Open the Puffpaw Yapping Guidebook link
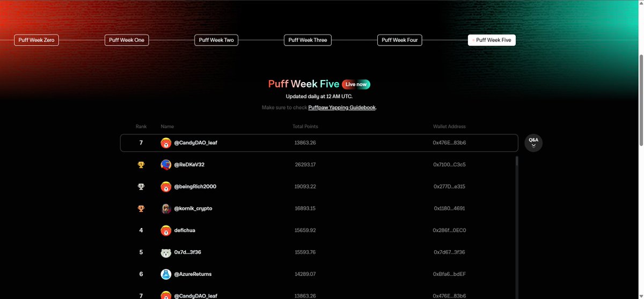 pyautogui.click(x=342, y=108)
